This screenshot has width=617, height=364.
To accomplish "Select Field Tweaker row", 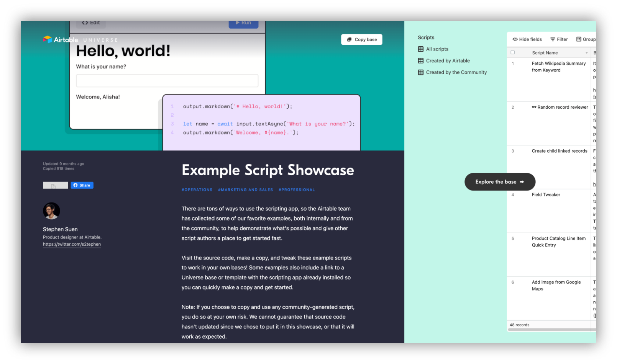I will 551,211.
